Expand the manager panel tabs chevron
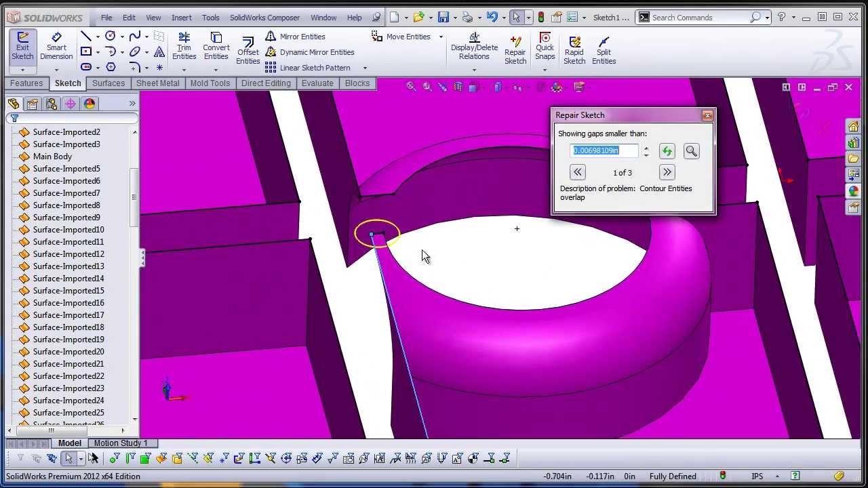868x488 pixels. click(x=132, y=104)
